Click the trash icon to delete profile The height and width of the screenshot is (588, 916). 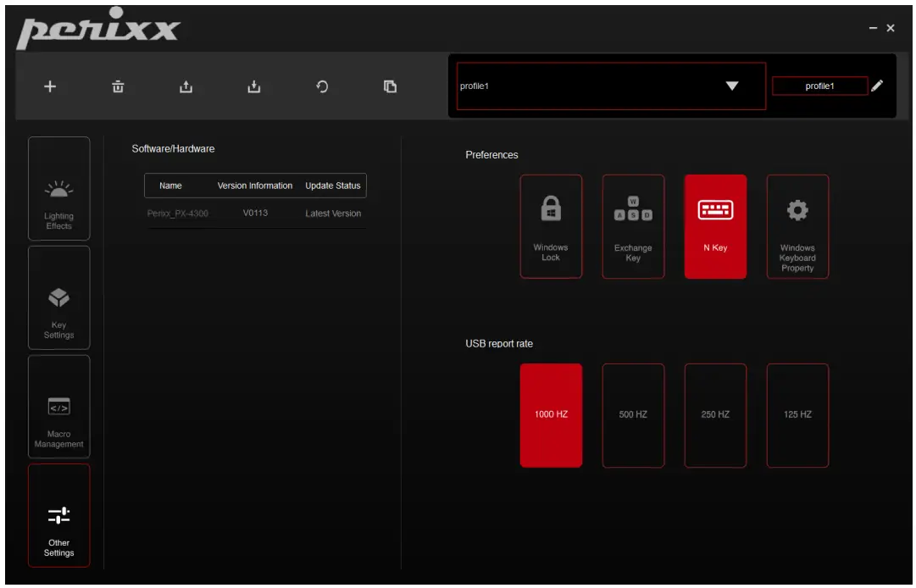118,86
